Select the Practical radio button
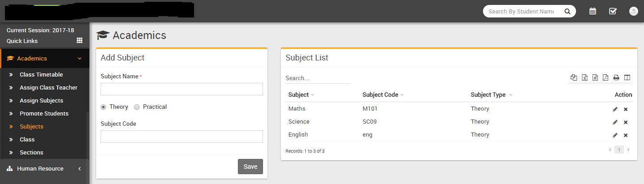This screenshot has height=184, width=644. 137,107
